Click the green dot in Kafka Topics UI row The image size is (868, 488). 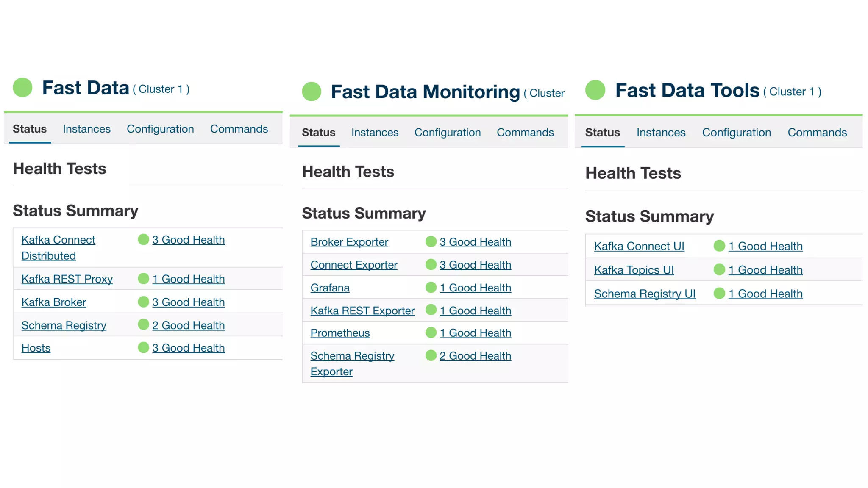pos(719,270)
